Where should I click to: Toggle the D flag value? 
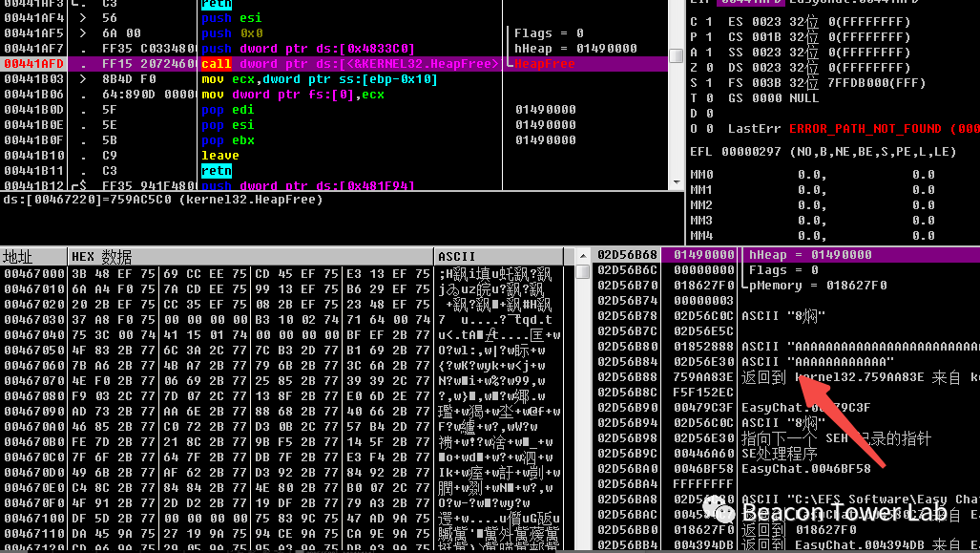pyautogui.click(x=709, y=114)
